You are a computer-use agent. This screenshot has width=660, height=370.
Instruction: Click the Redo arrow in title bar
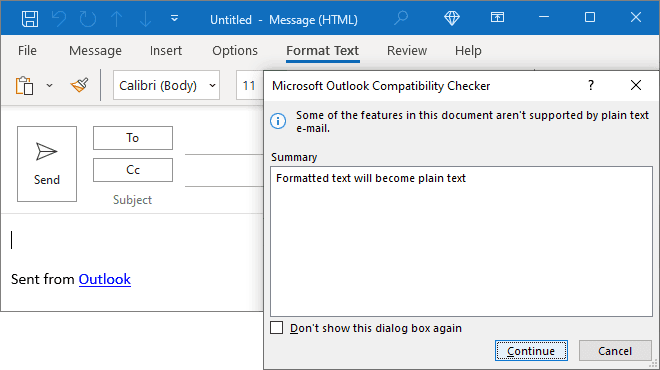[x=88, y=19]
